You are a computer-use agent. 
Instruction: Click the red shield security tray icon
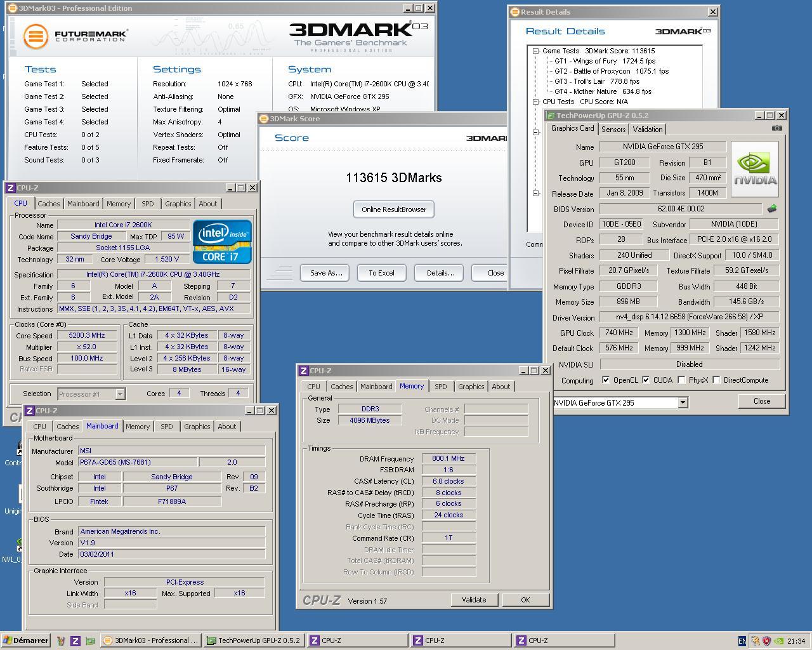click(766, 641)
